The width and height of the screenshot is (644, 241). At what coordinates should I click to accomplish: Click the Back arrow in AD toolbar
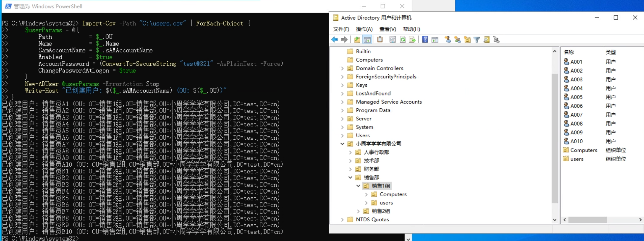click(335, 40)
